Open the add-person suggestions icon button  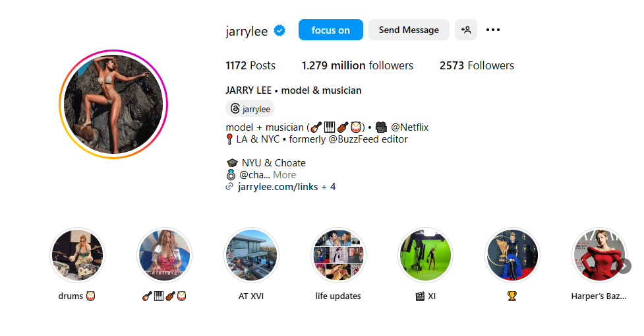[466, 30]
